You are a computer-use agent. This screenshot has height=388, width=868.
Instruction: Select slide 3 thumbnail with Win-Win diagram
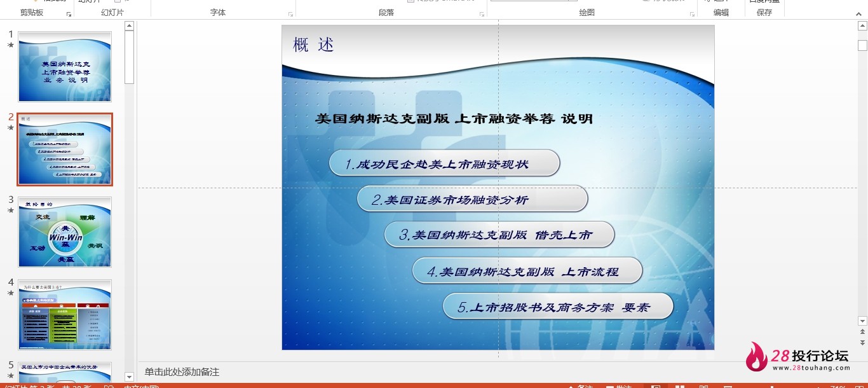point(65,232)
